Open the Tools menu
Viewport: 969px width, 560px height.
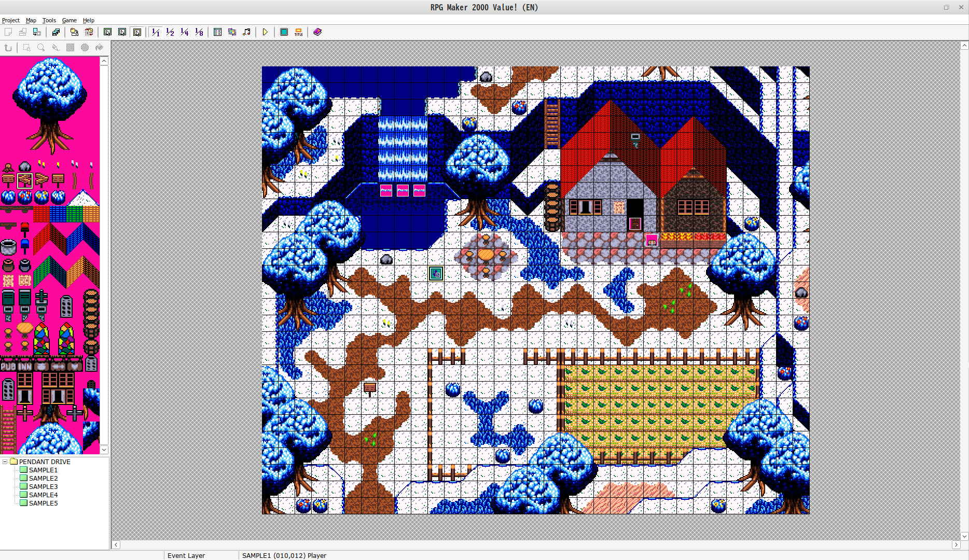(x=49, y=20)
